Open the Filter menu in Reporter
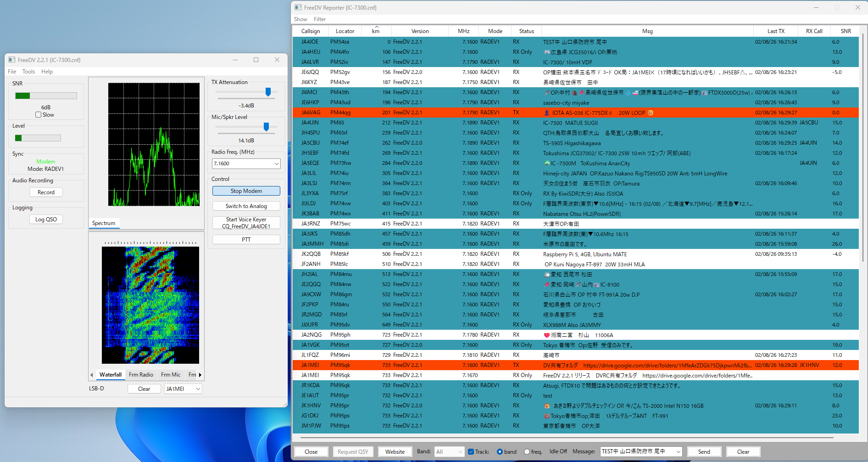This screenshot has width=868, height=462. click(320, 19)
